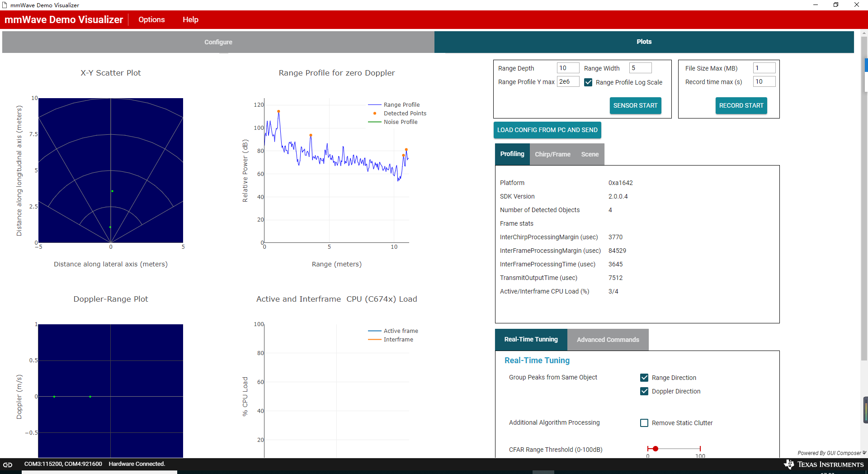Click the Texas Instruments logo
The image size is (868, 474).
pos(824,465)
